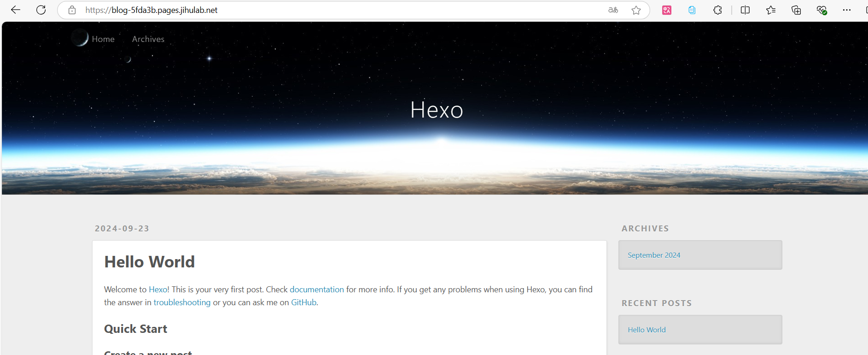Star this page as favorite
Viewport: 868px width, 355px height.
[637, 10]
